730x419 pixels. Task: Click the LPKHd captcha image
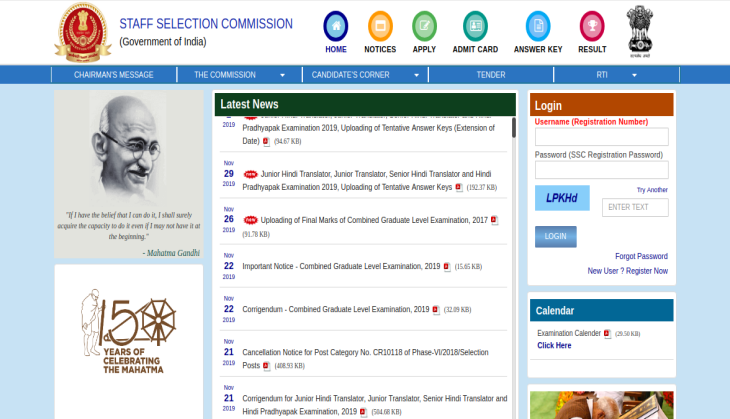[x=562, y=198]
